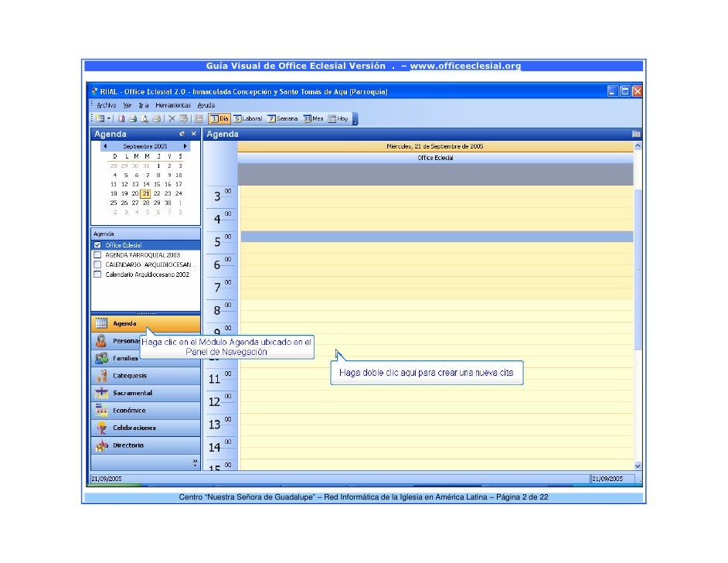Click the Agenda module calendar icon
Image resolution: width=728 pixels, height=563 pixels.
(x=101, y=323)
